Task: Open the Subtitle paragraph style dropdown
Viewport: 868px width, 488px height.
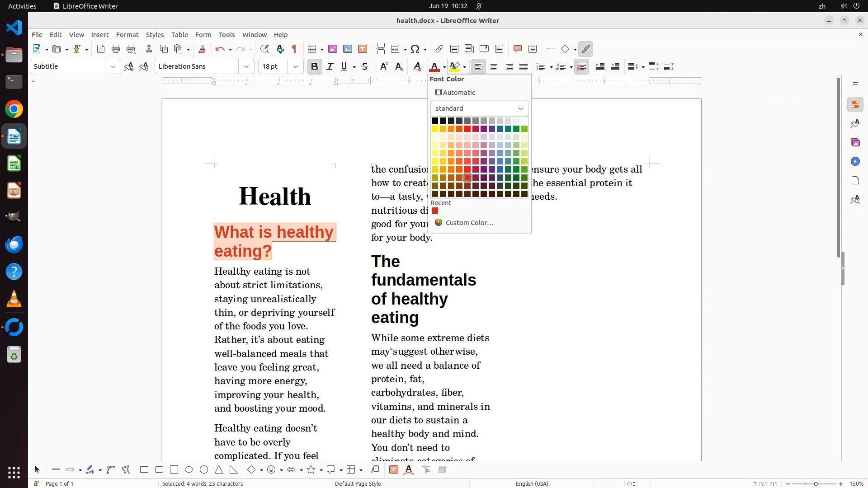Action: 113,67
